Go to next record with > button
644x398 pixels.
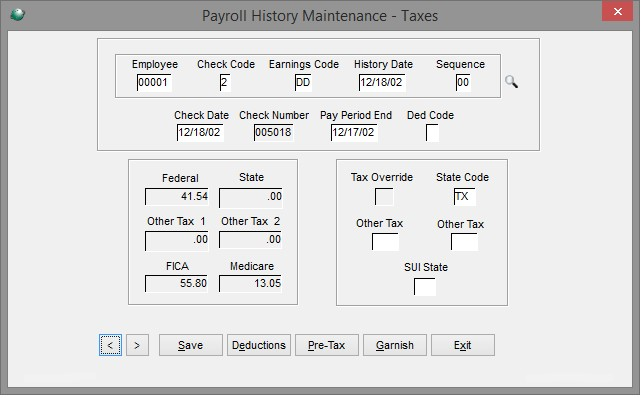[137, 345]
